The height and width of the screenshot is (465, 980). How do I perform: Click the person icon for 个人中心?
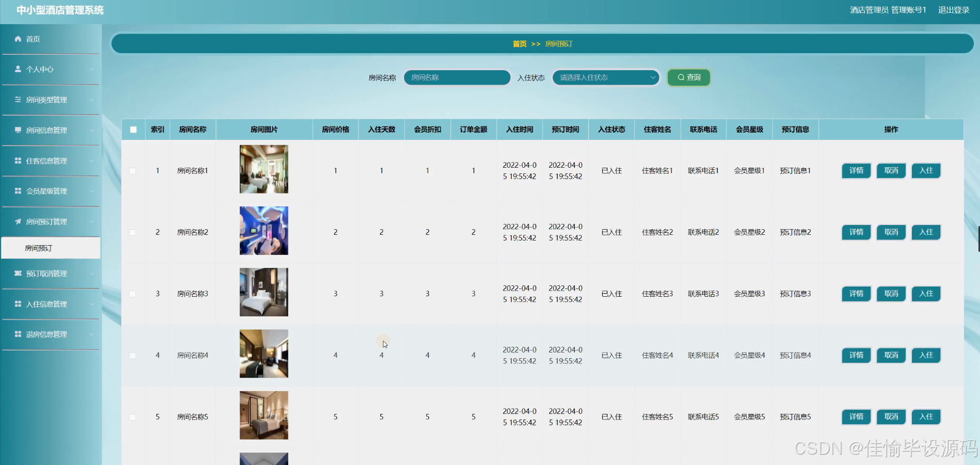[x=18, y=69]
